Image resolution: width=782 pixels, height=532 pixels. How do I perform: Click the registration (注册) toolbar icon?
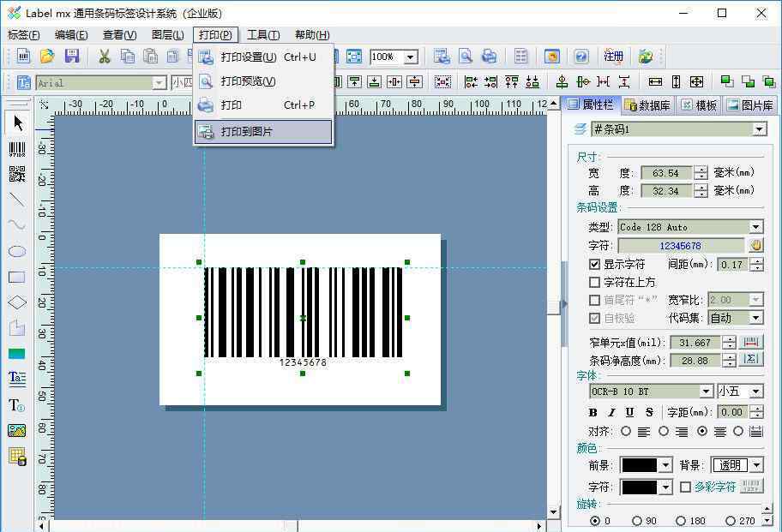613,57
